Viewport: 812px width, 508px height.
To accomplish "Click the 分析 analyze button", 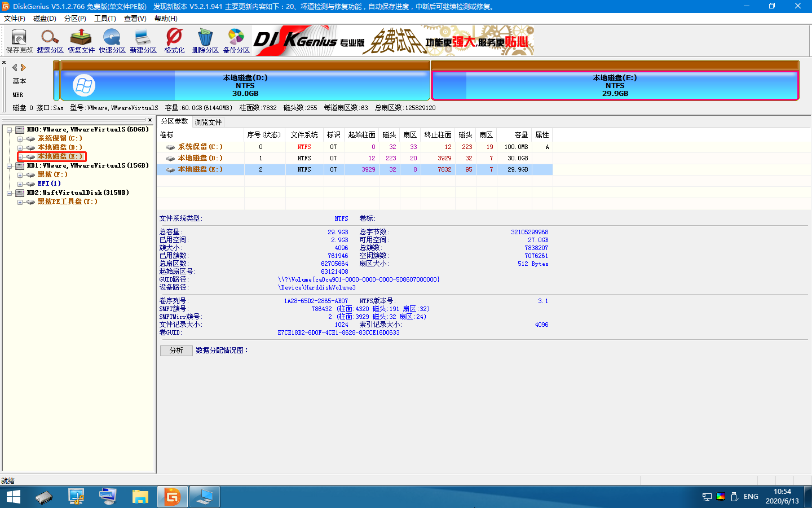I will (x=176, y=351).
